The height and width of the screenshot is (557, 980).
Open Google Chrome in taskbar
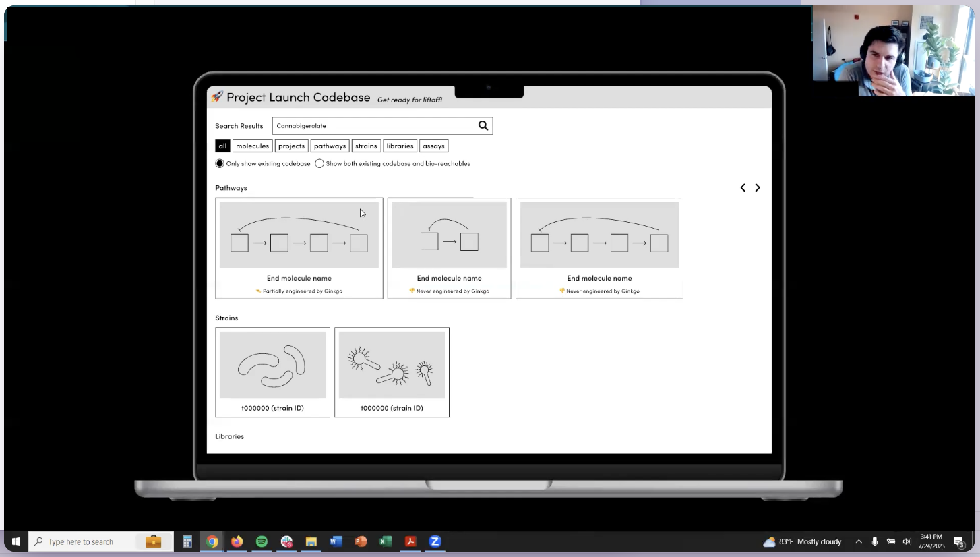coord(212,541)
